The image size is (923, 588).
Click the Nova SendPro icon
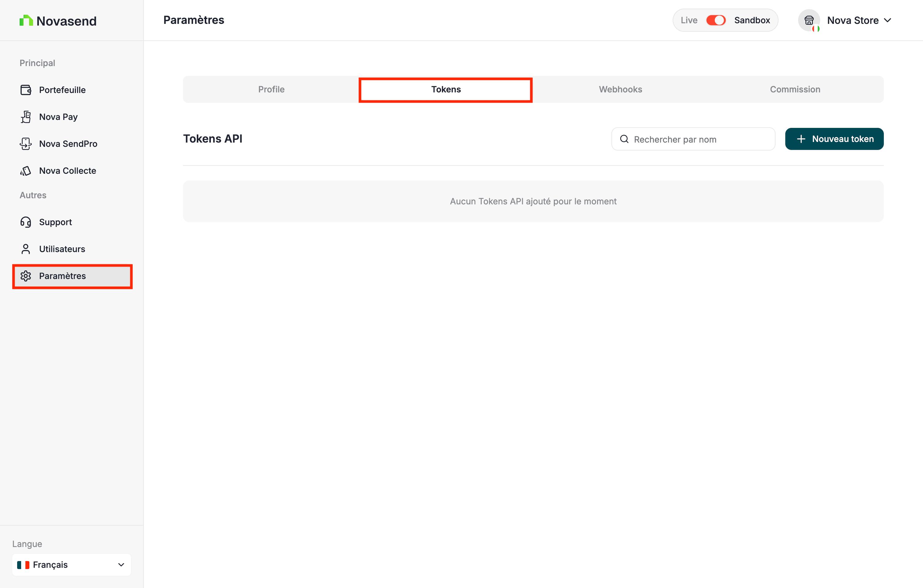[26, 144]
